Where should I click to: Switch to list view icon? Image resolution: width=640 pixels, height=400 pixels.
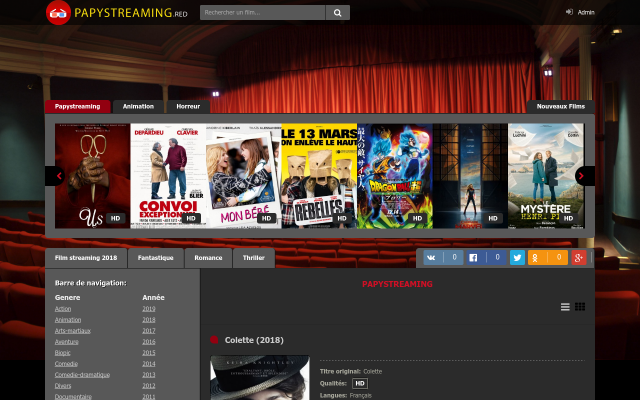565,307
